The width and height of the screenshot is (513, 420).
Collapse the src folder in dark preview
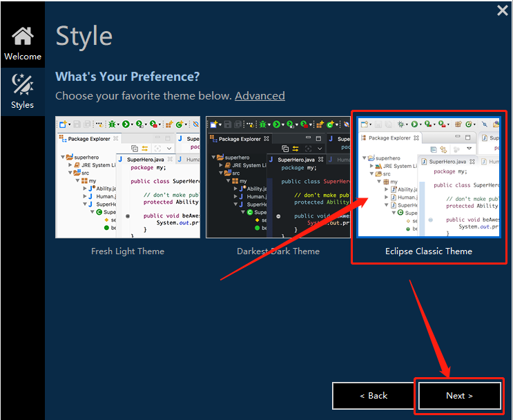[220, 173]
